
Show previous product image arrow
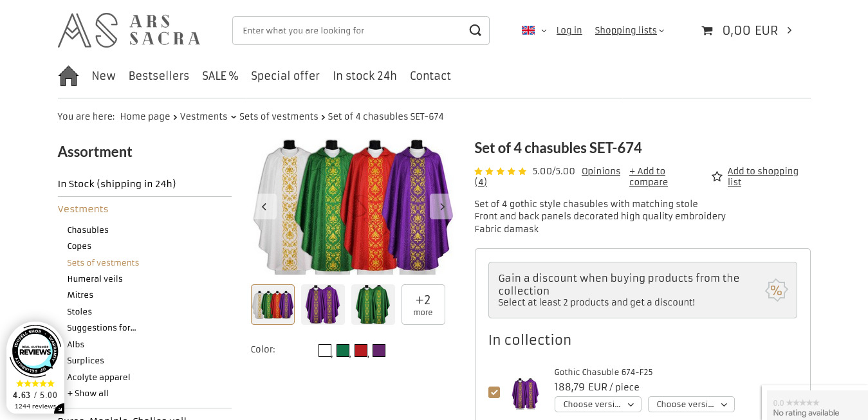264,206
